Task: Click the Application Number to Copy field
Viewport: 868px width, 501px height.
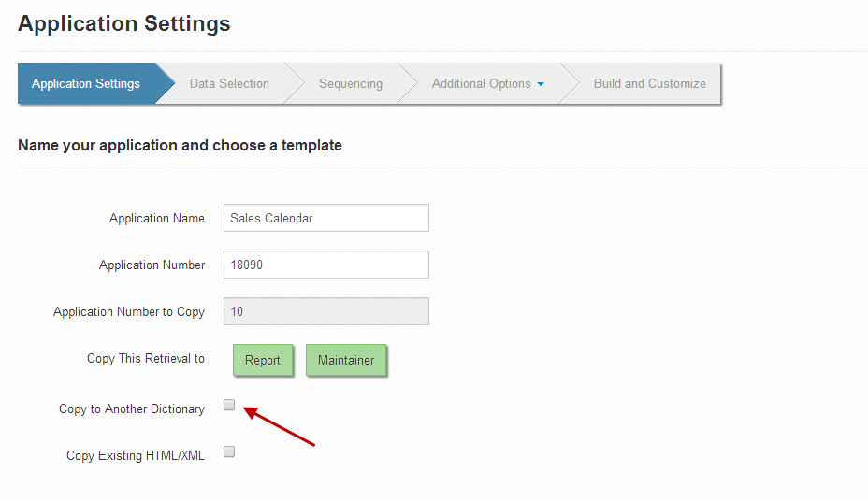Action: point(326,311)
